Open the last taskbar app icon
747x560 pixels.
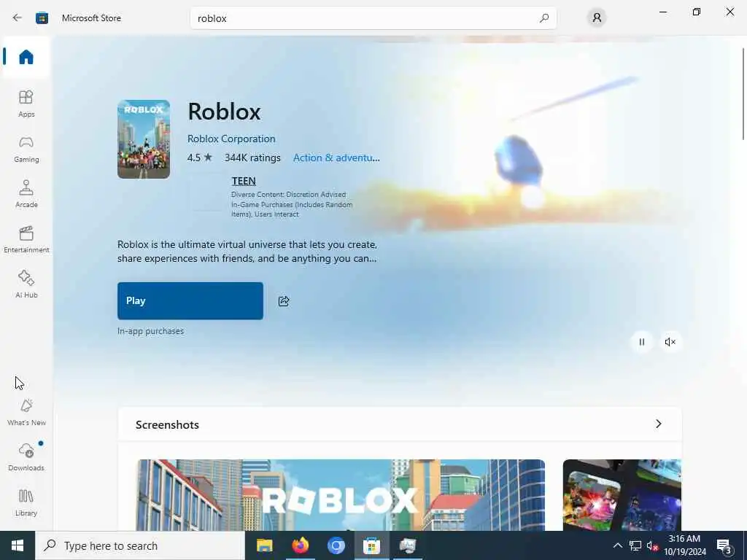click(x=408, y=545)
